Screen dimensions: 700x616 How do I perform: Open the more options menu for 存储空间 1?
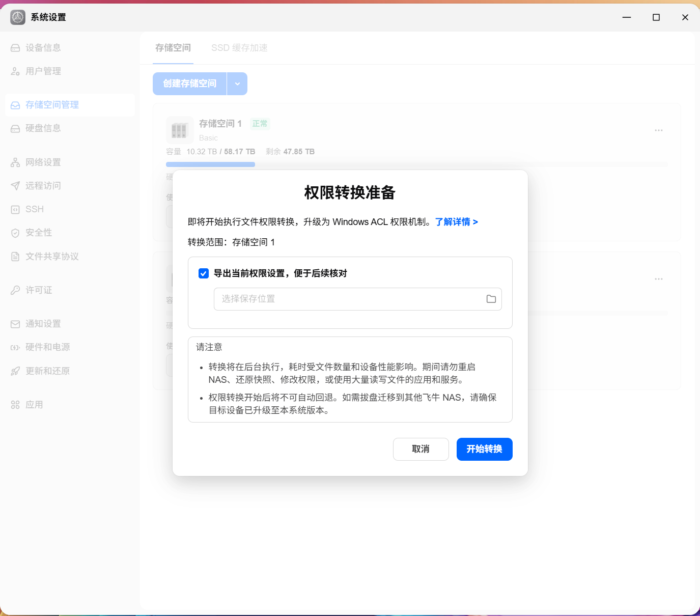659,130
